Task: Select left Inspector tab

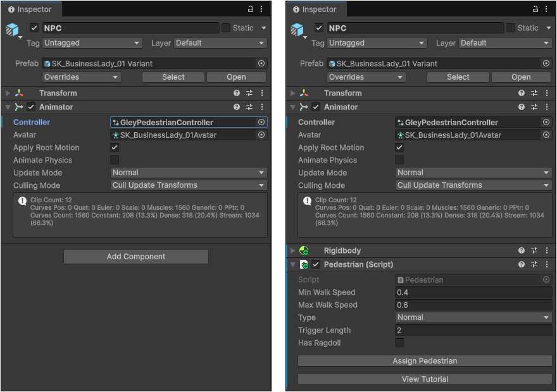Action: (31, 9)
